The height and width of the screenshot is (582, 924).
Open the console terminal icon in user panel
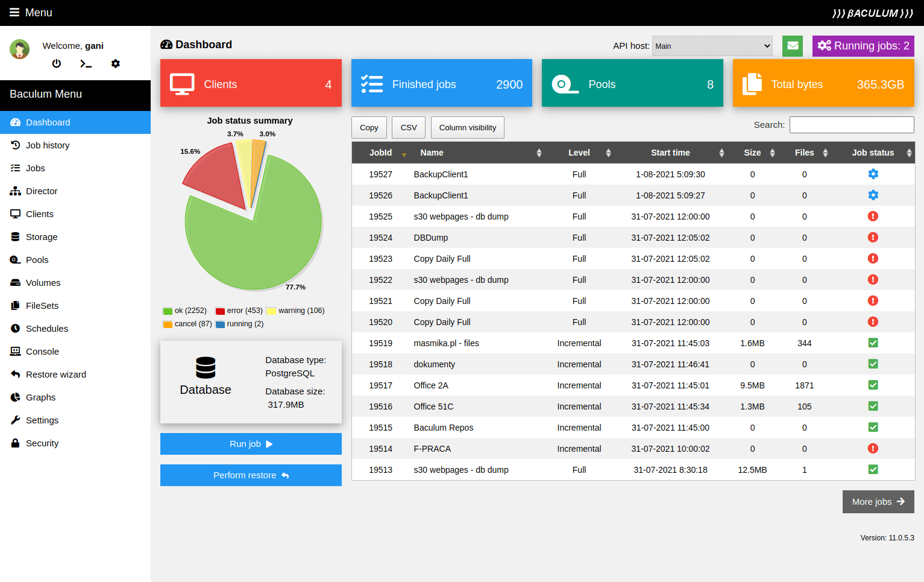tap(86, 63)
